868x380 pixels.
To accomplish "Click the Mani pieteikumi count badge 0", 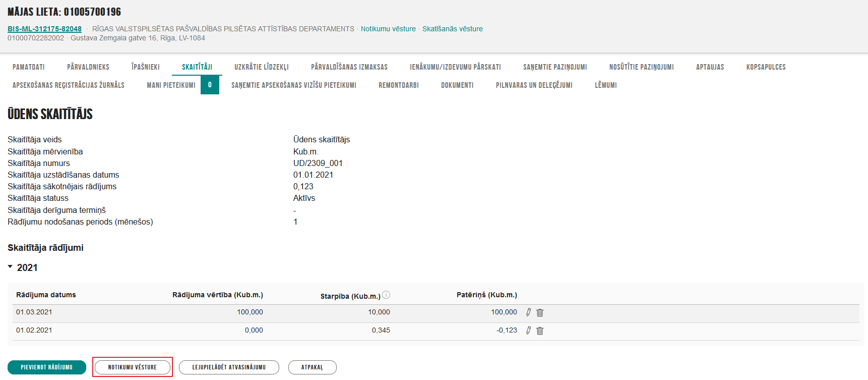I will click(x=210, y=85).
